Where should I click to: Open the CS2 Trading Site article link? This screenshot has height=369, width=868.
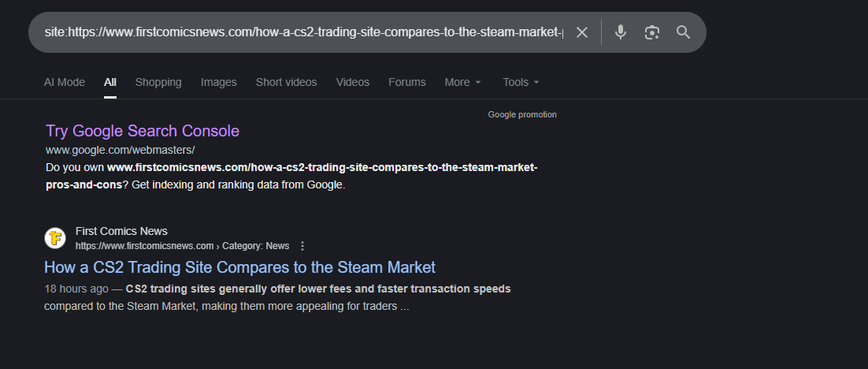click(x=239, y=267)
